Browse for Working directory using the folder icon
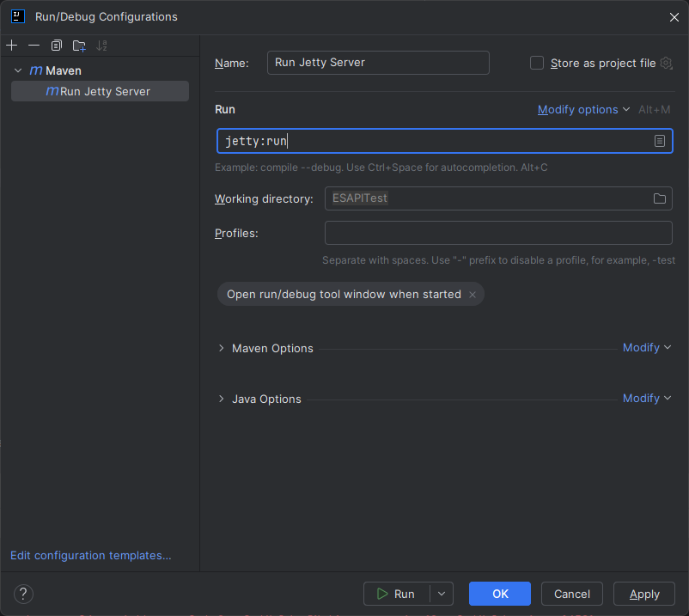Screen dimensions: 689x616 tap(659, 198)
